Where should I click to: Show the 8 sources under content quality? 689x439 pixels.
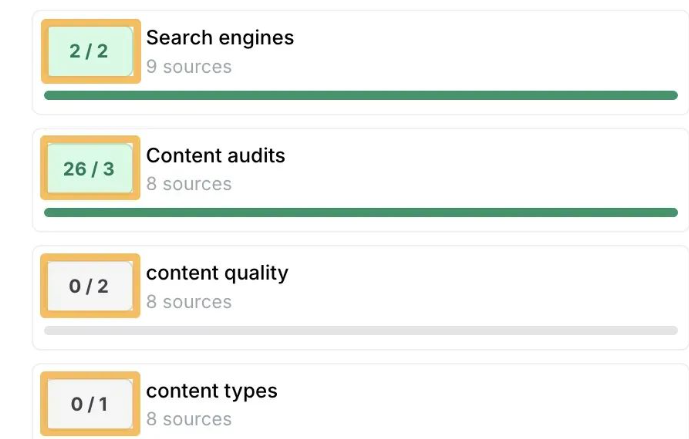point(189,302)
